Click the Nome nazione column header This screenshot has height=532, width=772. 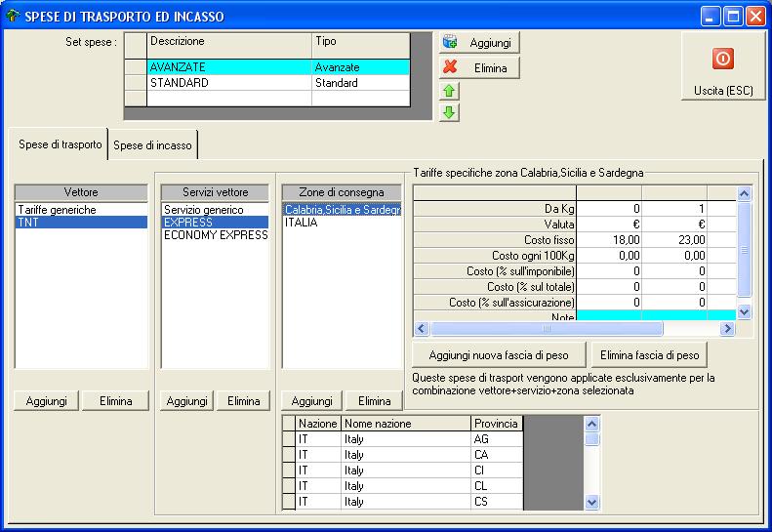click(406, 424)
